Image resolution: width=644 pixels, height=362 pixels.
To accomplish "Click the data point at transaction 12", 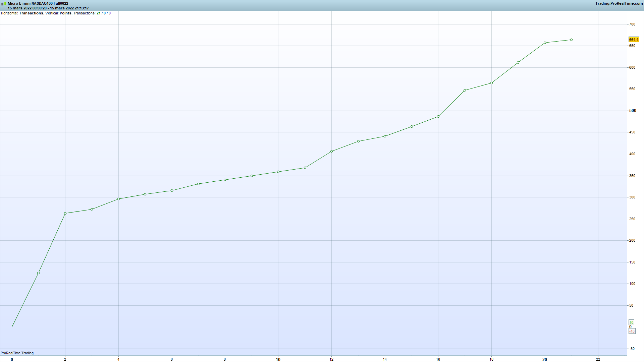I will (x=331, y=152).
